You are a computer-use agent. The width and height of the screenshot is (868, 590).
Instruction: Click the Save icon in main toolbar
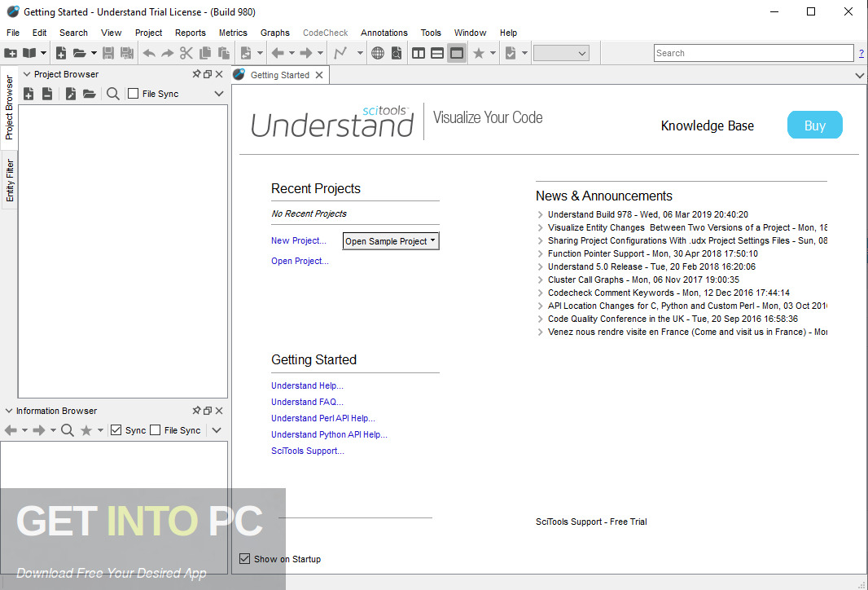click(108, 53)
